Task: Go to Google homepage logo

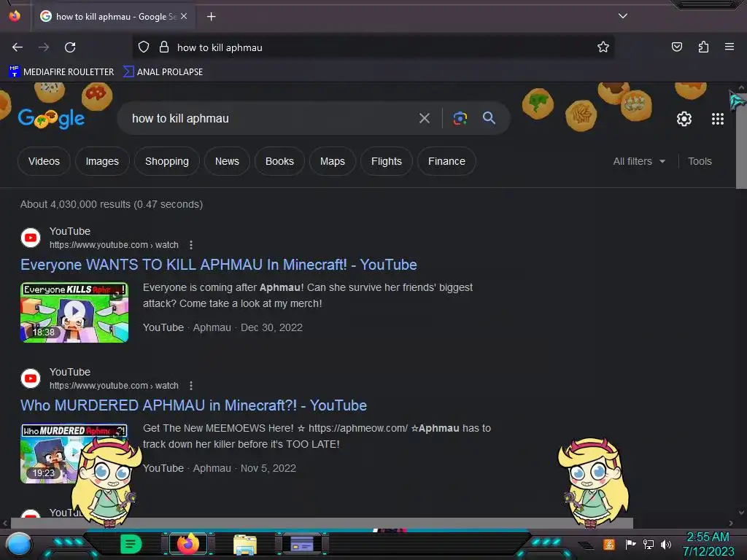Action: pos(52,118)
